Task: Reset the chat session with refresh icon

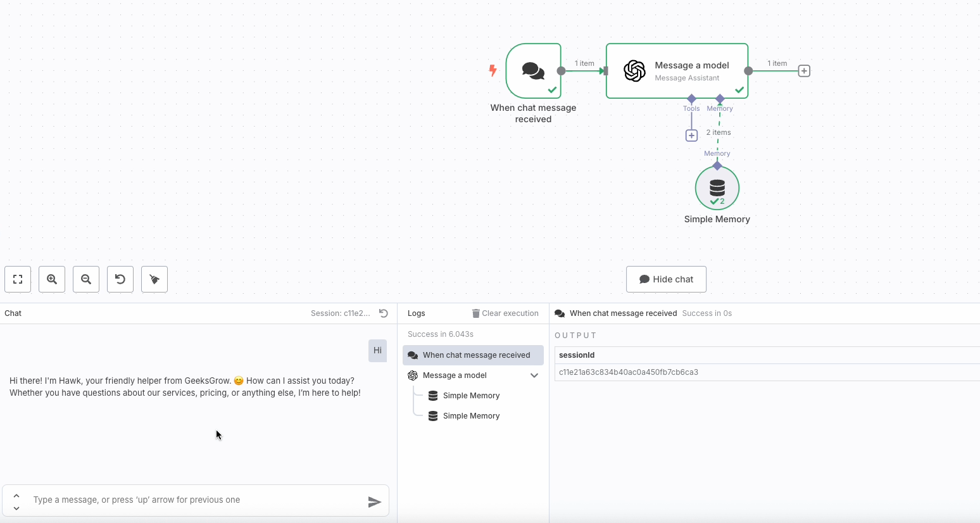Action: click(384, 313)
